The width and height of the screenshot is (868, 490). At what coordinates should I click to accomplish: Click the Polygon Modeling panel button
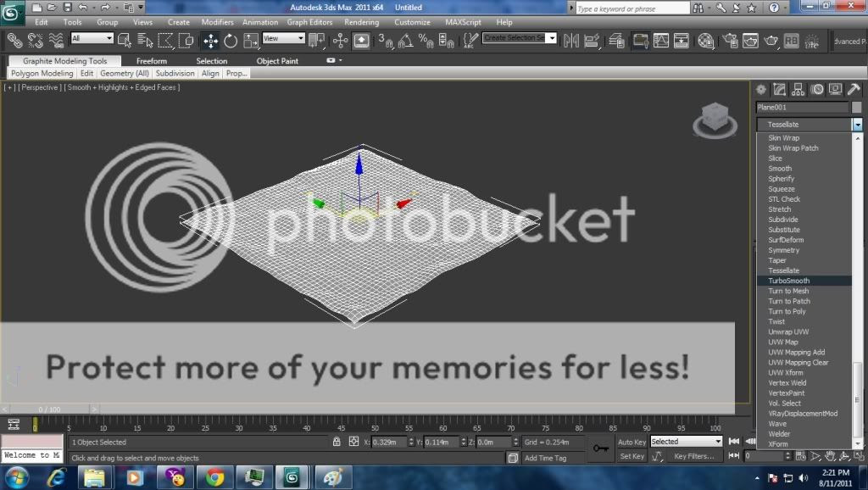(42, 73)
